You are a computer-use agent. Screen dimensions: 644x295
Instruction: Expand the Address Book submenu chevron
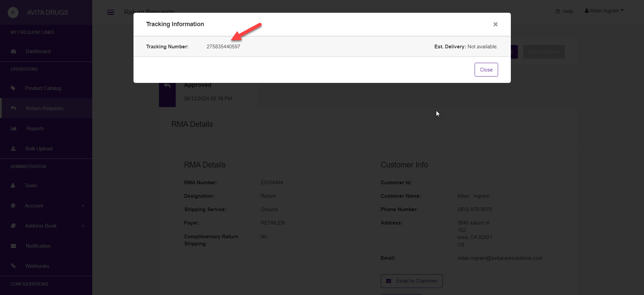click(83, 226)
